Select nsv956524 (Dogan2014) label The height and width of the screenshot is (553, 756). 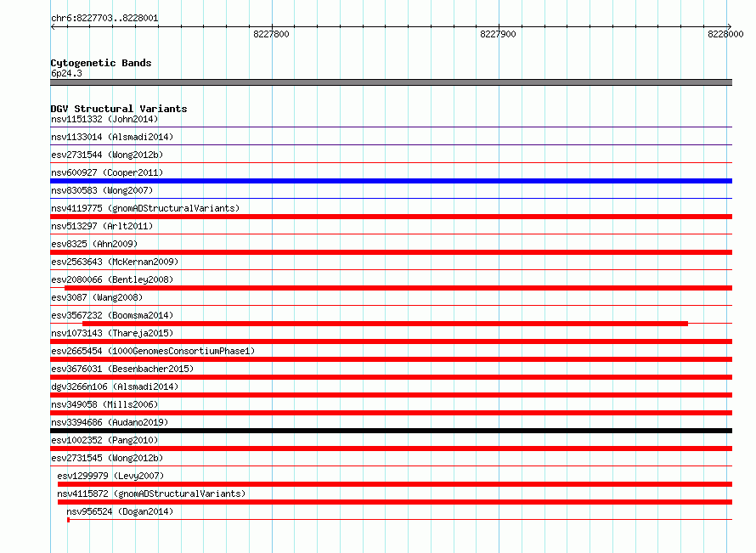[x=120, y=511]
